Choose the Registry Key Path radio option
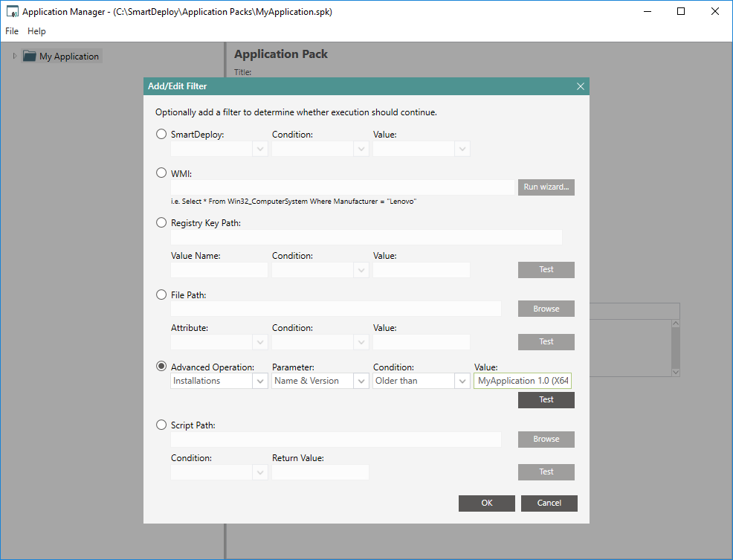 click(x=161, y=222)
